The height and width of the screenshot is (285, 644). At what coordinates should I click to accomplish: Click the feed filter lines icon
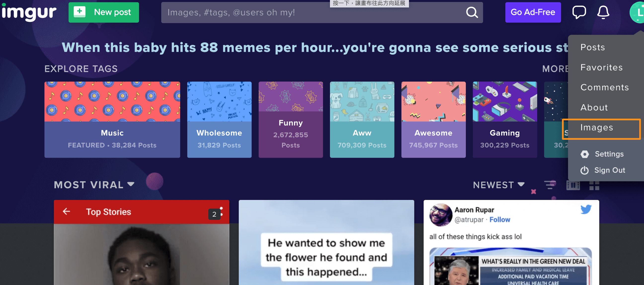click(x=550, y=185)
